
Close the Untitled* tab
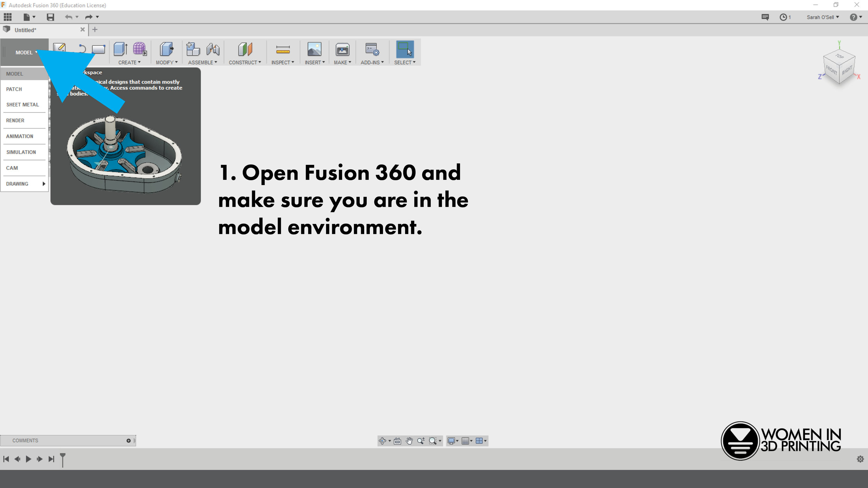click(x=83, y=30)
